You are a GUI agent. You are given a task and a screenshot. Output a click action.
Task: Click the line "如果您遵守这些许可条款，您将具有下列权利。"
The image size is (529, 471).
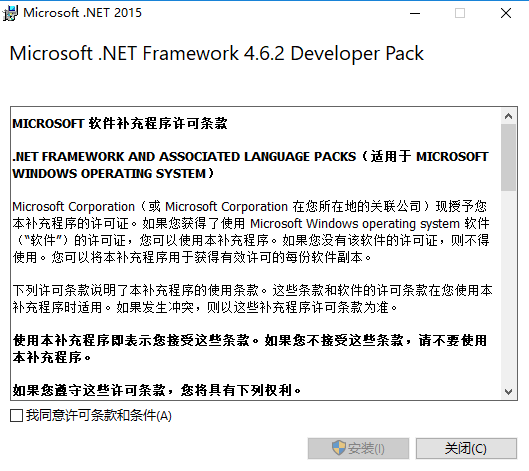(x=157, y=390)
